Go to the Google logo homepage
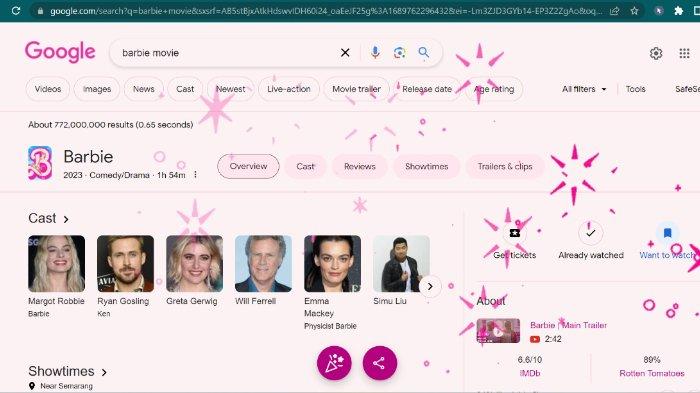700x393 pixels. (x=60, y=52)
